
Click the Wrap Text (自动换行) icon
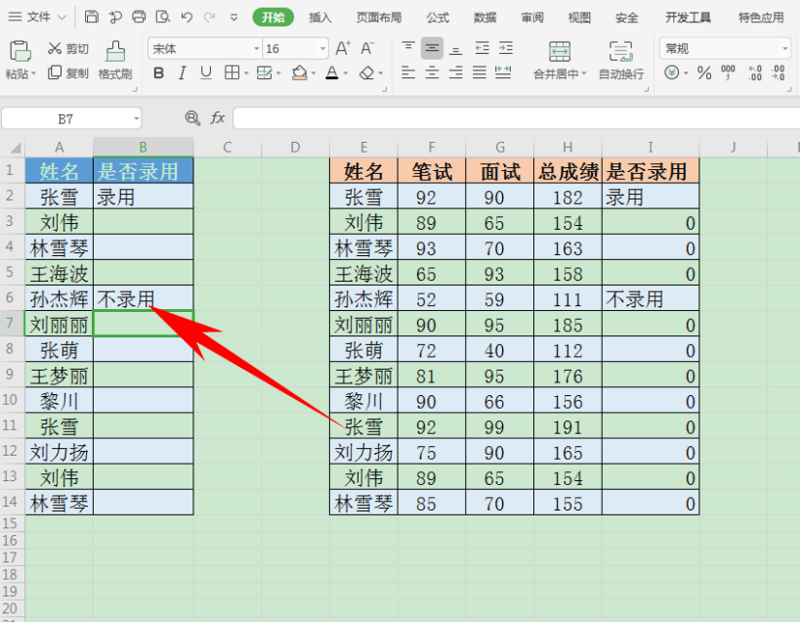click(x=620, y=60)
